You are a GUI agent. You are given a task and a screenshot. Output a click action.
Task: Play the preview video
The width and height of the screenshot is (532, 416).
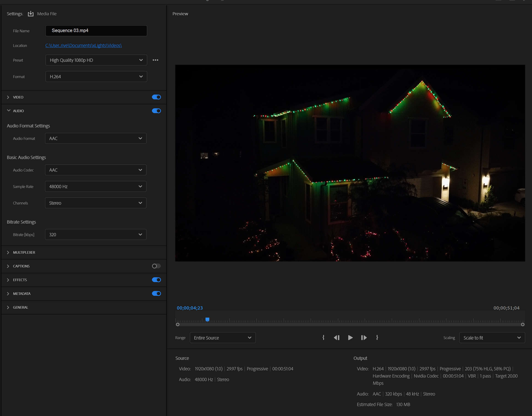[350, 337]
